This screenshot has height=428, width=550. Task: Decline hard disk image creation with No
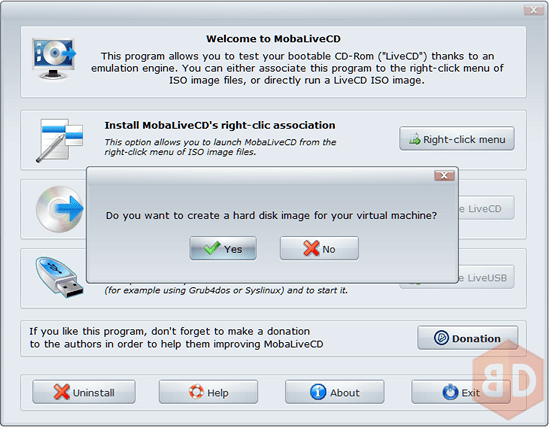pos(319,248)
